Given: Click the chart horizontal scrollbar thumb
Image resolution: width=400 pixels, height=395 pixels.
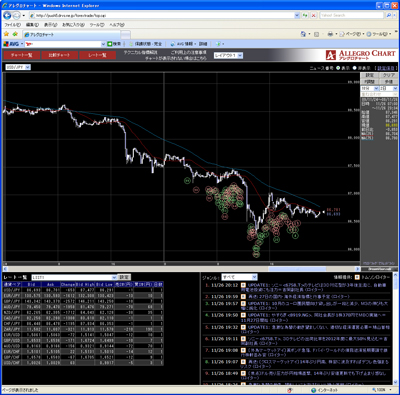Looking at the screenshot, I should pyautogui.click(x=297, y=269).
